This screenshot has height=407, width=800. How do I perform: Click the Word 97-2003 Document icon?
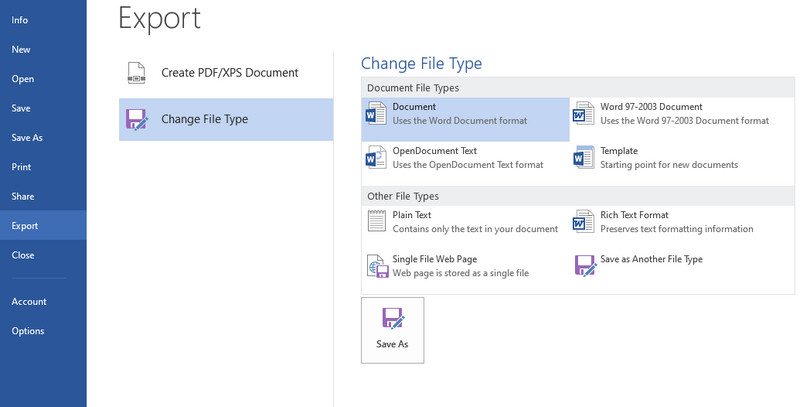click(584, 114)
